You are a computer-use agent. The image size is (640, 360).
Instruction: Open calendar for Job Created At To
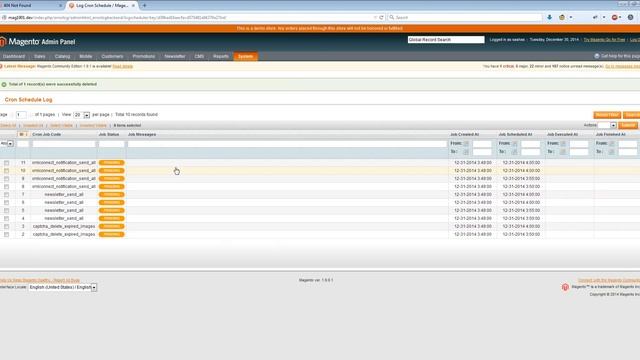point(466,152)
